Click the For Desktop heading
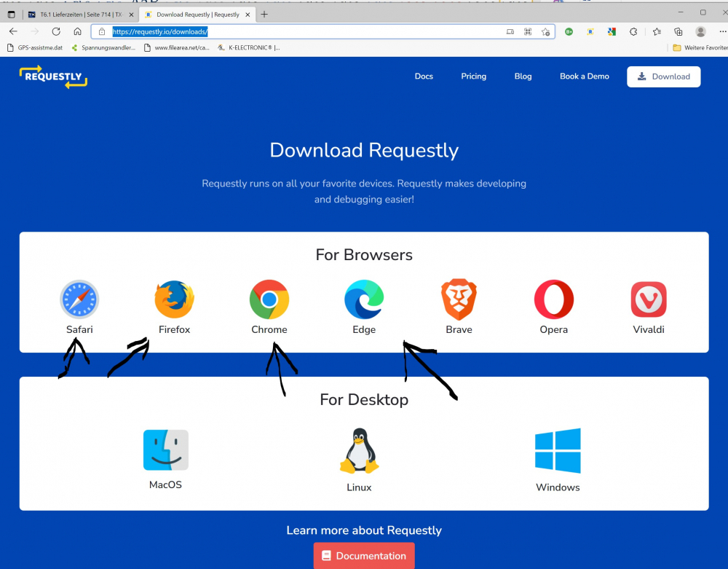The image size is (728, 569). [364, 399]
